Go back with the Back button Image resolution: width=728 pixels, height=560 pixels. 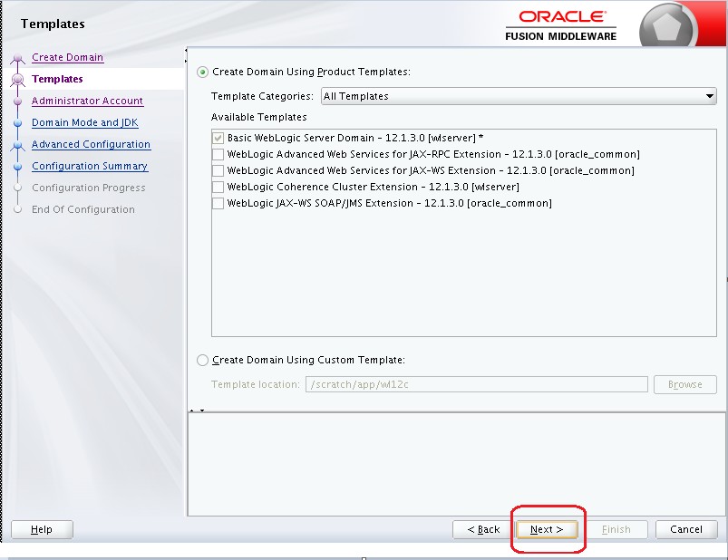(x=483, y=529)
